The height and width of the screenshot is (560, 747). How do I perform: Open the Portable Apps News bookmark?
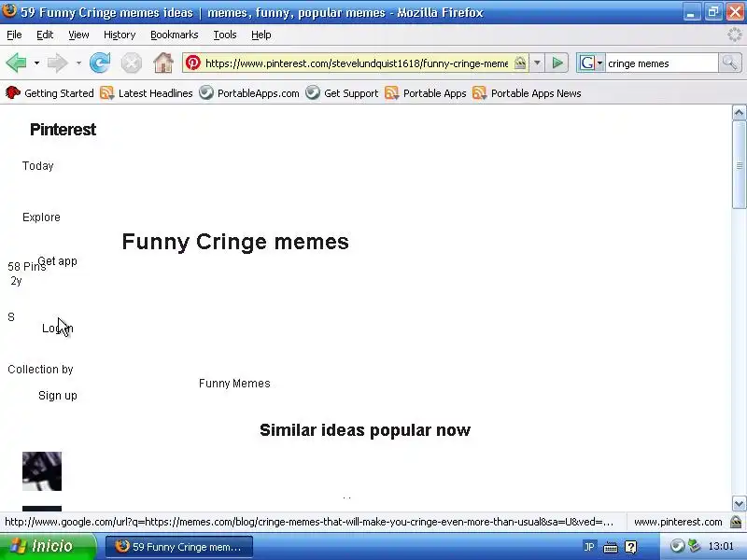point(527,93)
